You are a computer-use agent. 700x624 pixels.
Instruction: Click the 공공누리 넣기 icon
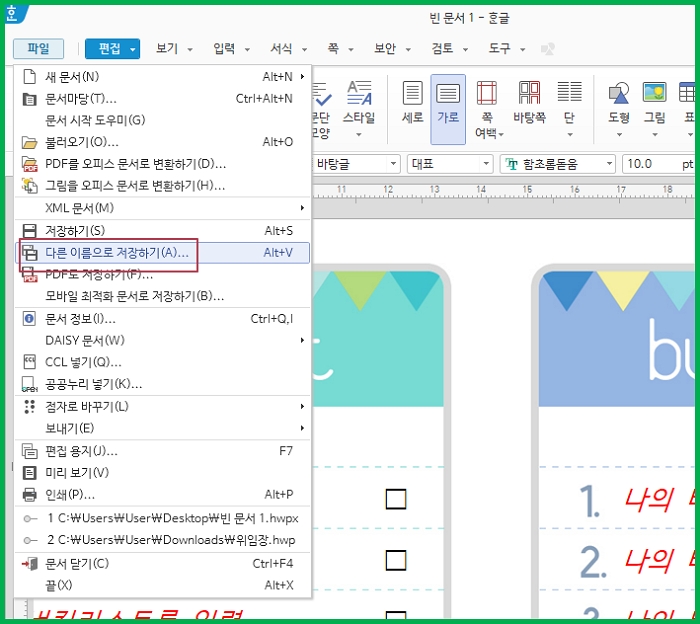pyautogui.click(x=29, y=384)
